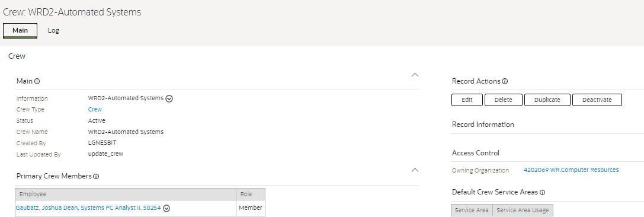This screenshot has width=644, height=217.
Task: Click the Service Area column header
Action: (x=472, y=210)
